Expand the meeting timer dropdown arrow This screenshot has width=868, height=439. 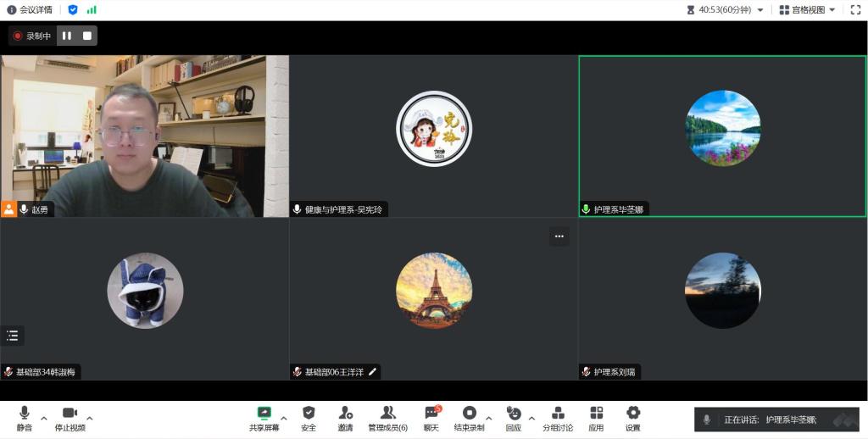click(759, 10)
